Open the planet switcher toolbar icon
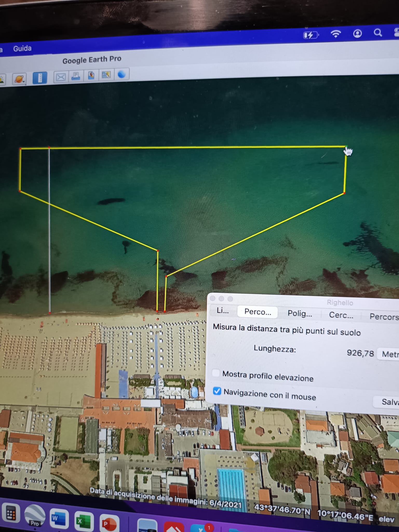399x532 pixels. coord(19,79)
